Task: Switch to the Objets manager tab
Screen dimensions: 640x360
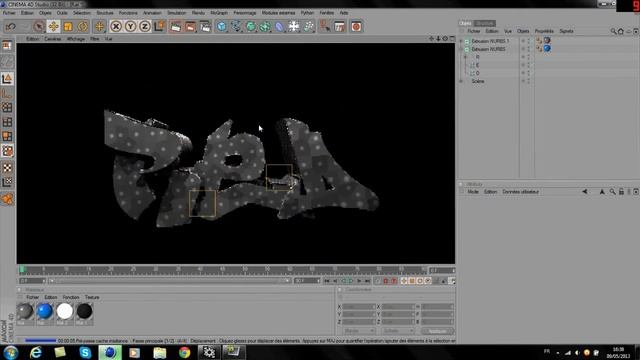Action: (465, 23)
